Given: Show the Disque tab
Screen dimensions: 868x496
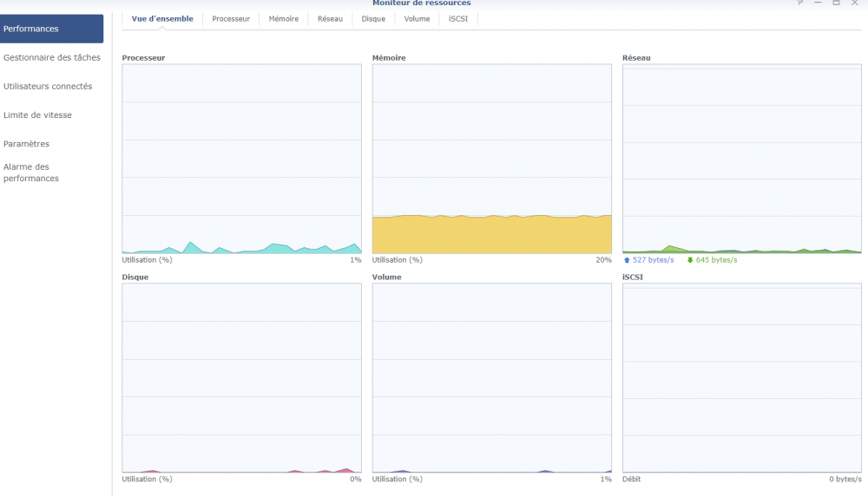Looking at the screenshot, I should pyautogui.click(x=373, y=18).
